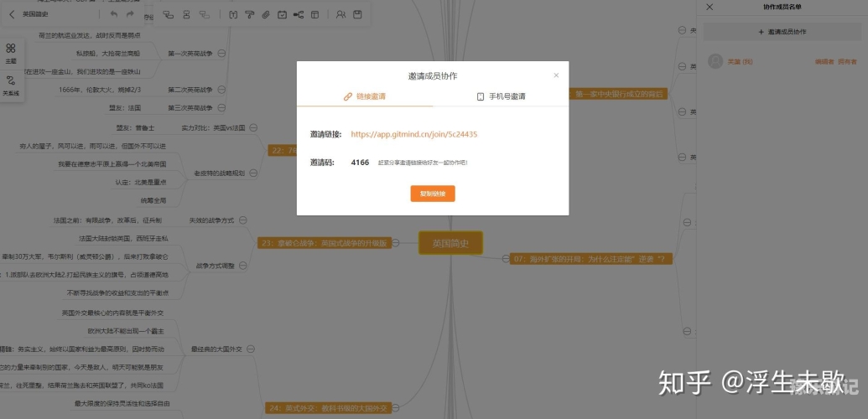Open the 编辑者 role dropdown
Viewport: 868px width, 419px height.
[x=824, y=61]
